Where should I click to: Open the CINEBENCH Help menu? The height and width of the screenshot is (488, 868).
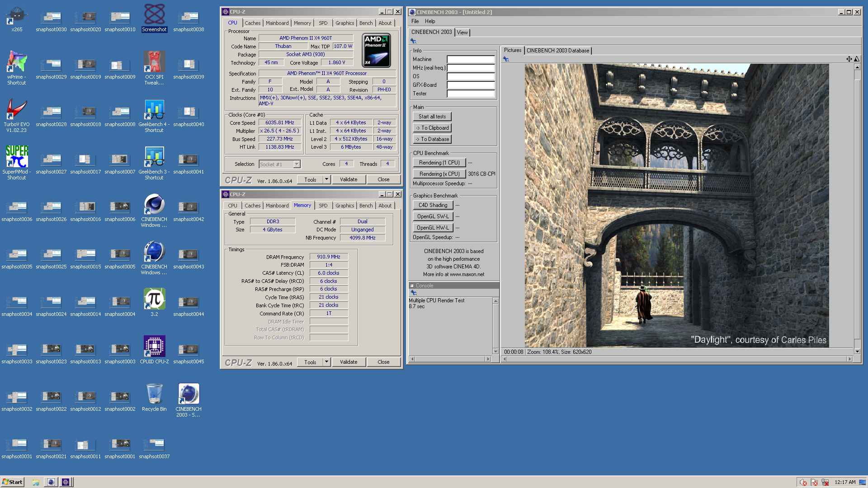(430, 21)
